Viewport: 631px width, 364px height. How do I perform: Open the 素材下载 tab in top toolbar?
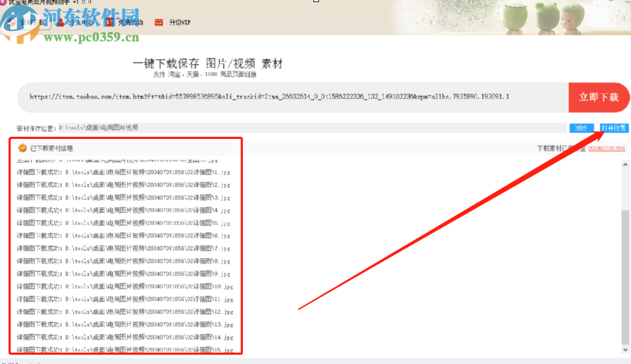pyautogui.click(x=33, y=22)
